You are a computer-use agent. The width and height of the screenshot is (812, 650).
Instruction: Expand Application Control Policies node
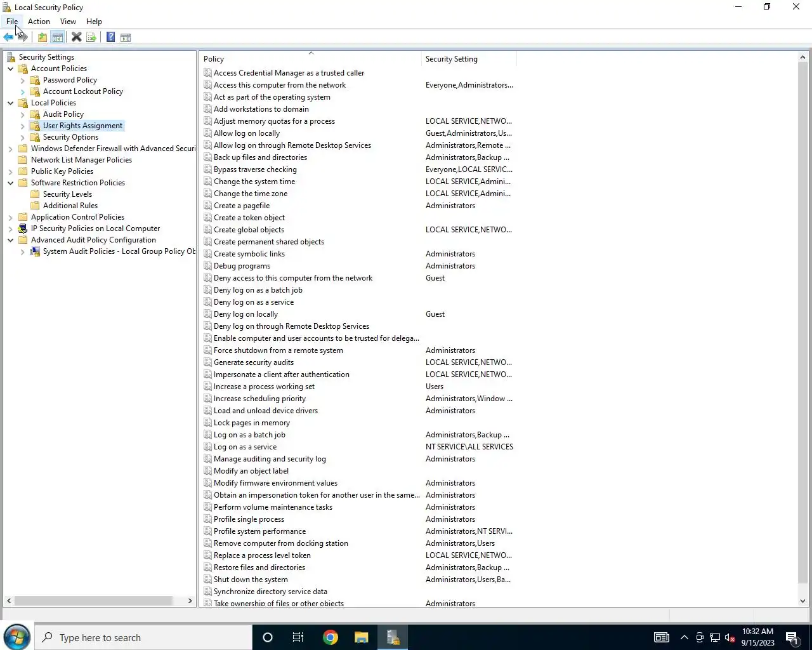point(11,217)
